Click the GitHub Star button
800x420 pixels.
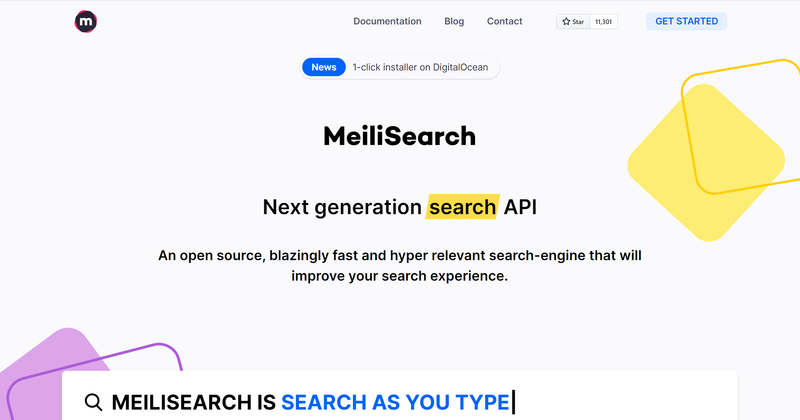(x=573, y=21)
